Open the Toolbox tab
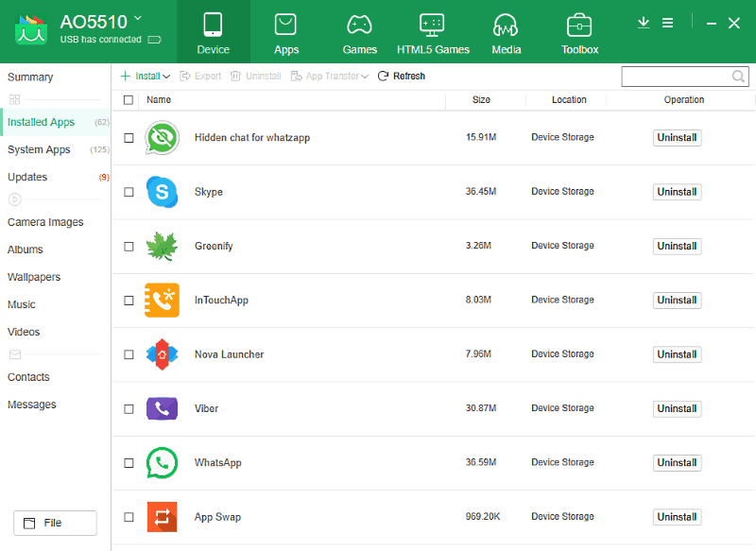The width and height of the screenshot is (756, 551). click(579, 32)
